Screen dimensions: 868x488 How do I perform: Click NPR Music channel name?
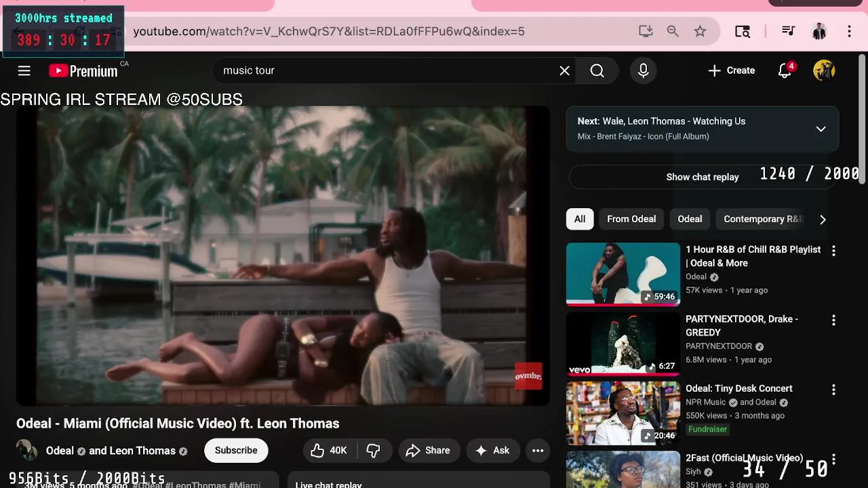click(706, 402)
